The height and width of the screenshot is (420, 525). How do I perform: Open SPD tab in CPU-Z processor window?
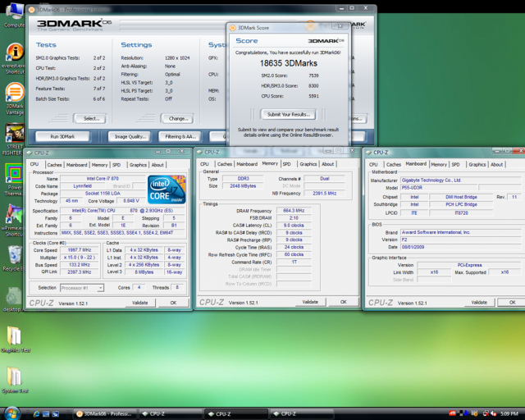(116, 165)
